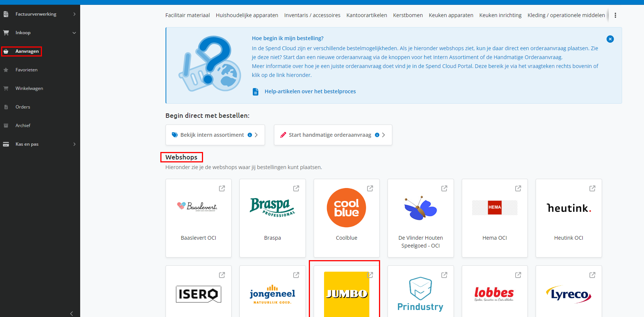Select the Kerstbomen tab
The image size is (644, 317).
[408, 15]
